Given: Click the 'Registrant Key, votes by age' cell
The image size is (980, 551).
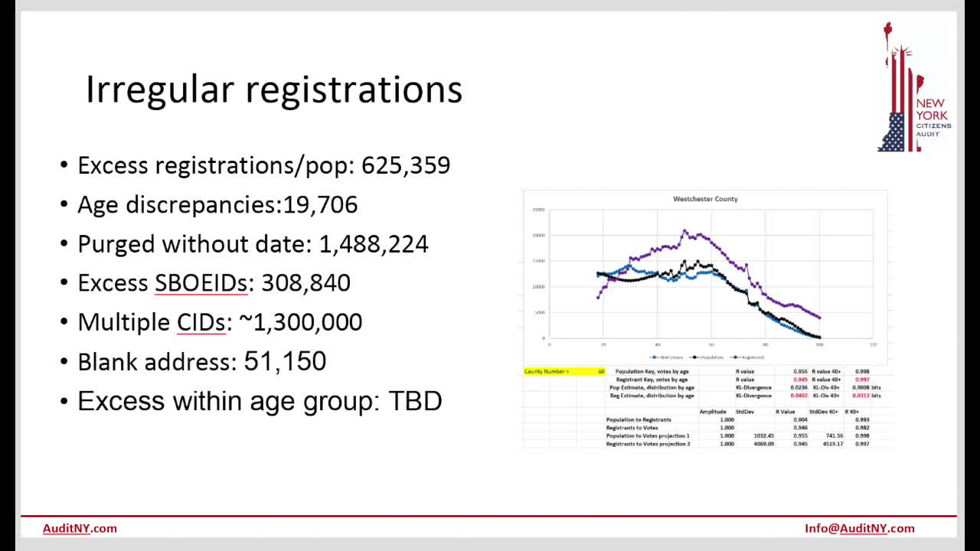Looking at the screenshot, I should (x=652, y=380).
